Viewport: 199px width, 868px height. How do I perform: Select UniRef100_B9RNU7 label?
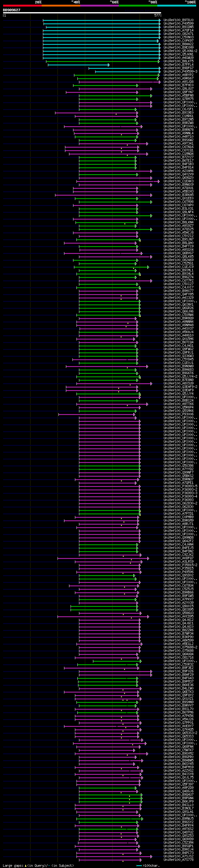click(178, 479)
